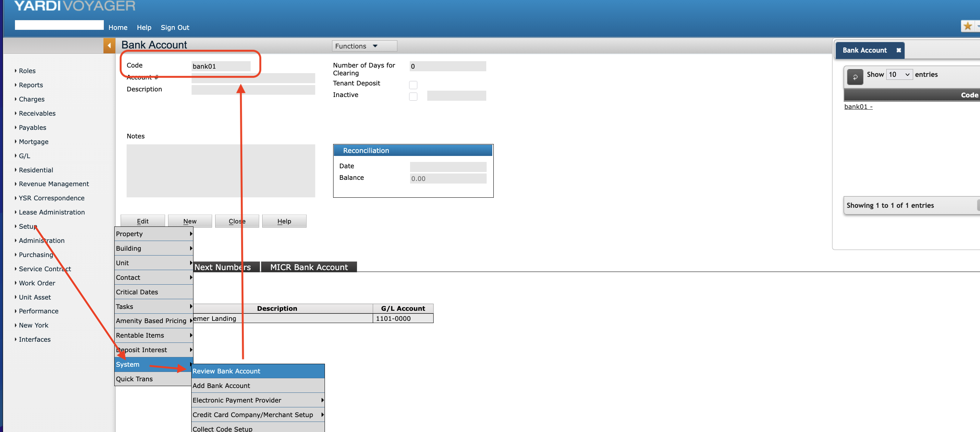Open Interfaces in sidebar

tap(35, 339)
